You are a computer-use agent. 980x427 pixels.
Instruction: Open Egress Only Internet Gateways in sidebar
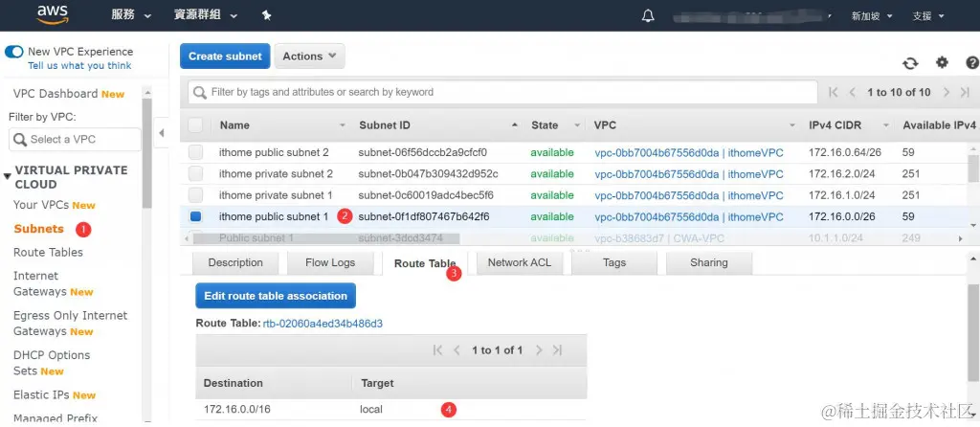(70, 324)
